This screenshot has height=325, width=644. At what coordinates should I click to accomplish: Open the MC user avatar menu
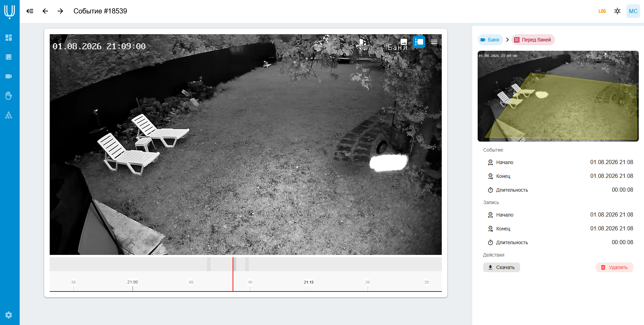633,11
